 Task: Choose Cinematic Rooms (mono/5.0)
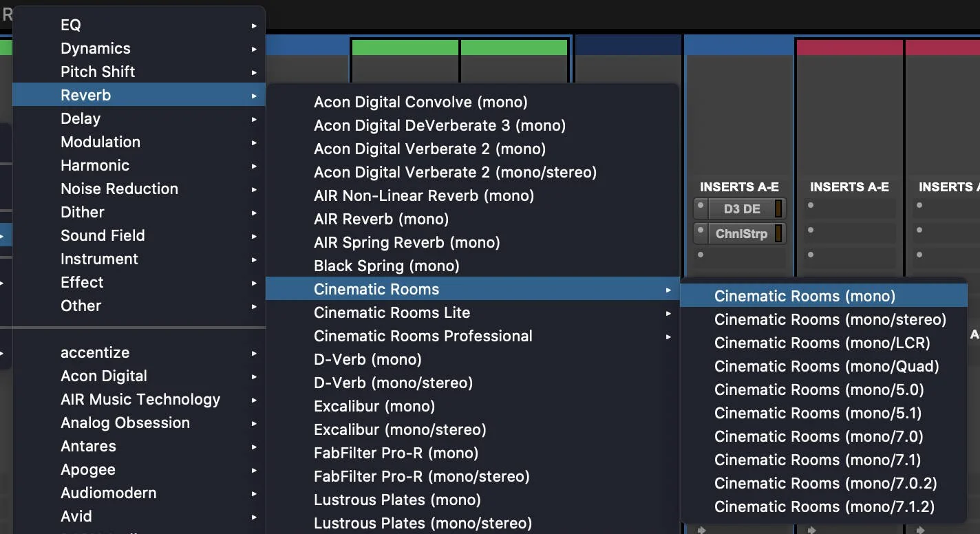824,389
